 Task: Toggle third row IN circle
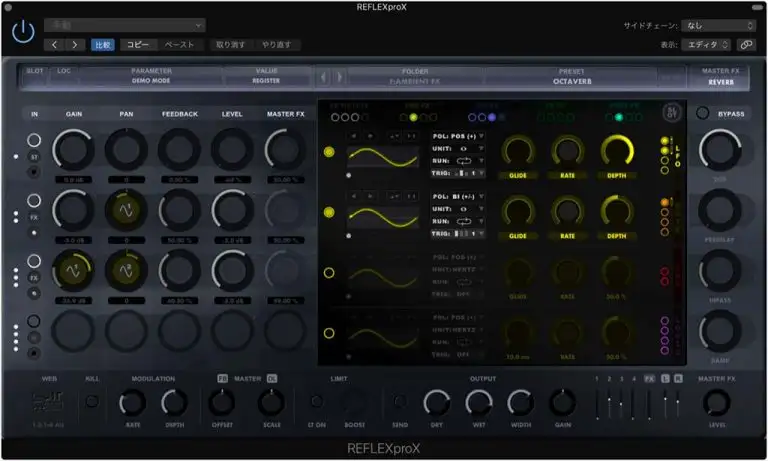(x=34, y=261)
